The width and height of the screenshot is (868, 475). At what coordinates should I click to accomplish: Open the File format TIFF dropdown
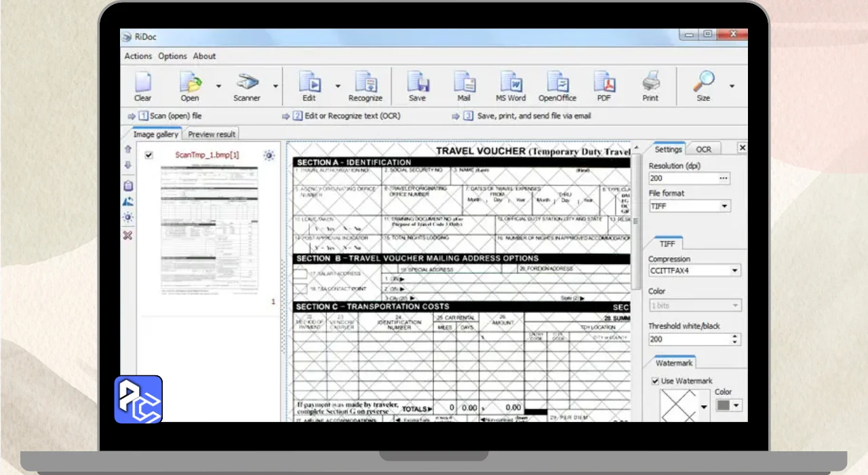point(724,206)
